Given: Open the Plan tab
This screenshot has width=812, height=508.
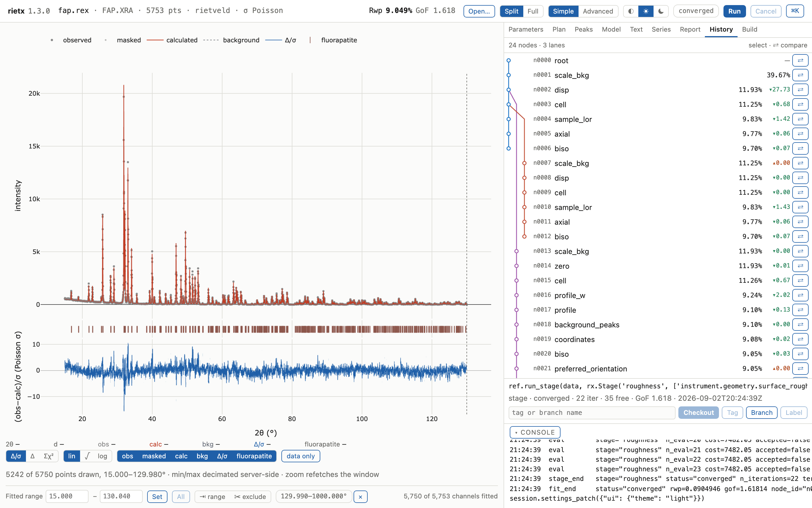Looking at the screenshot, I should tap(559, 30).
